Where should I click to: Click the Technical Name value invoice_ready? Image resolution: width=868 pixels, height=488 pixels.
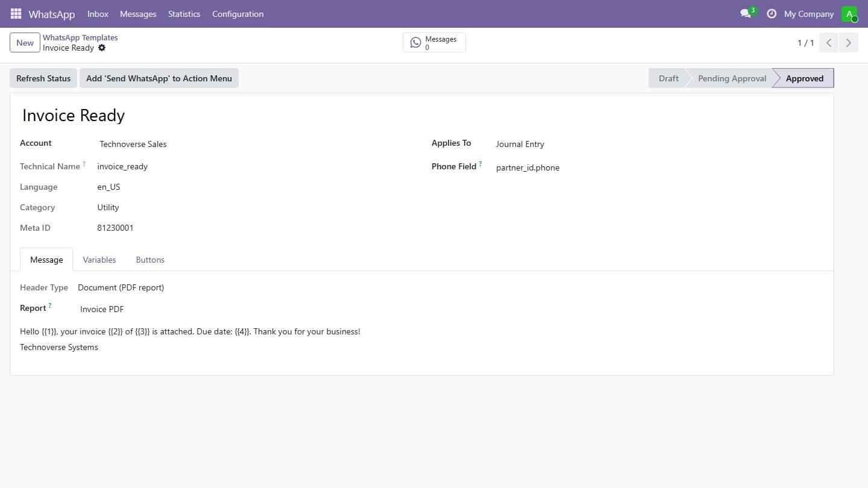tap(122, 166)
